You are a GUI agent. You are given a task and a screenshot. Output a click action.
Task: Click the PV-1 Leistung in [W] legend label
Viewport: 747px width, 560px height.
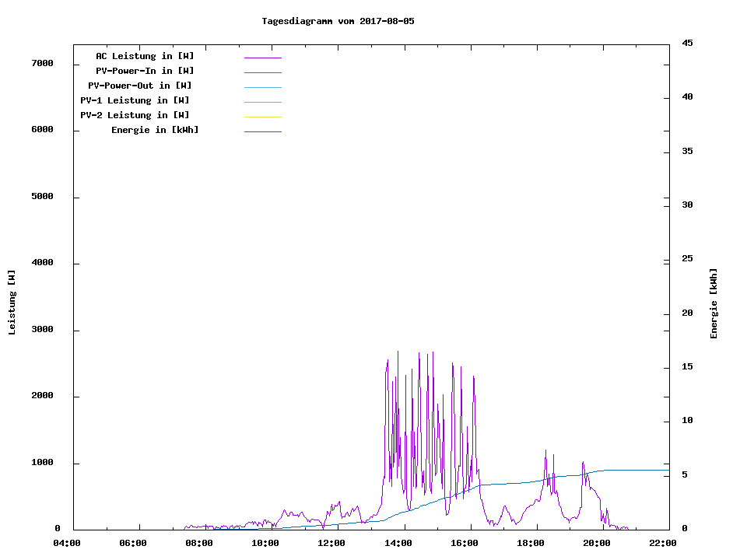135,100
